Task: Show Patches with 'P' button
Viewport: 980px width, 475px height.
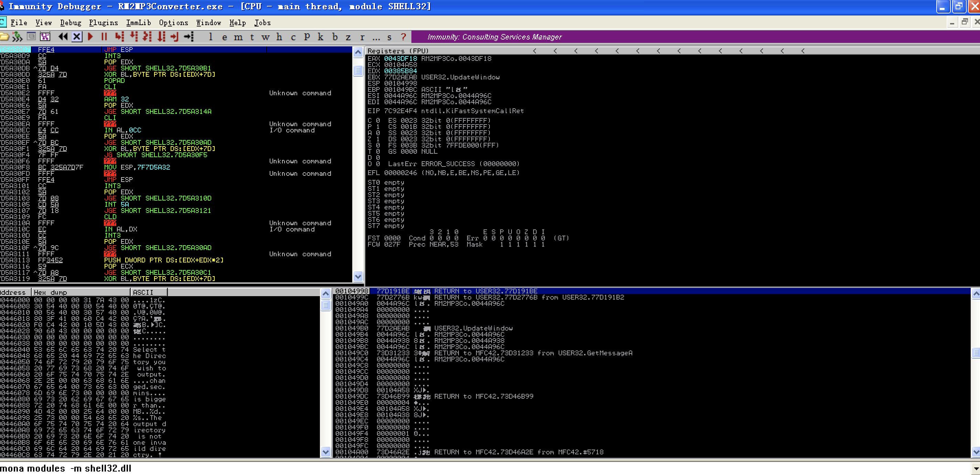Action: pos(307,37)
